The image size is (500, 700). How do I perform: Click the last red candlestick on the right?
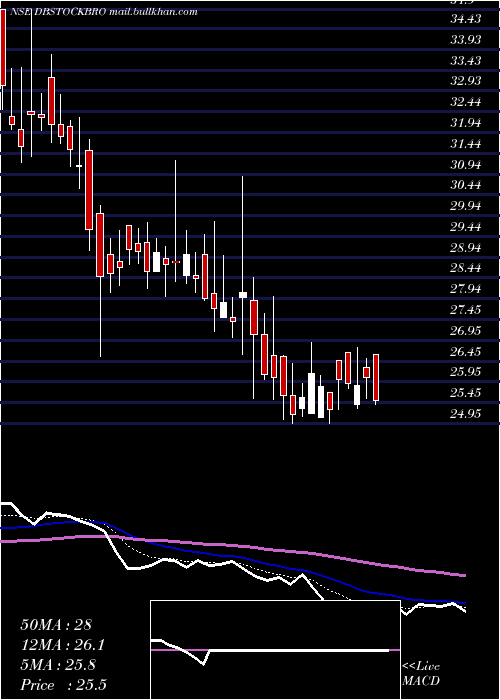pos(376,378)
